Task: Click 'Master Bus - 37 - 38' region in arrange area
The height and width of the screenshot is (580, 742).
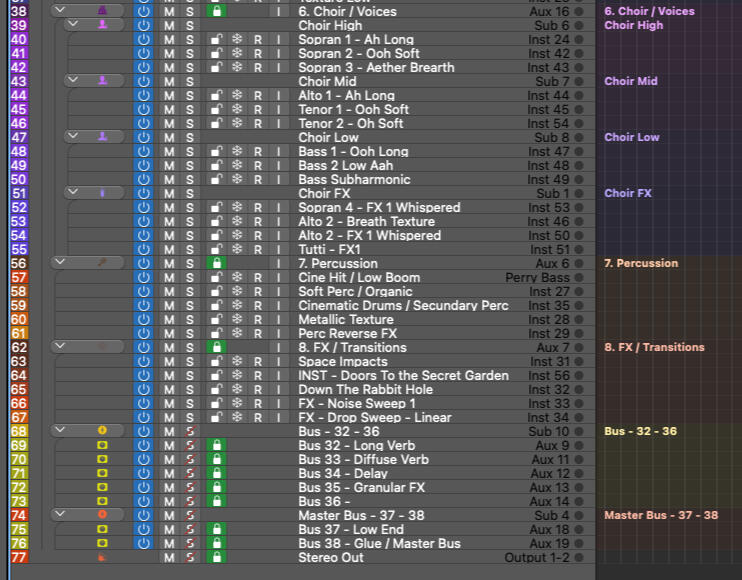Action: pos(661,515)
